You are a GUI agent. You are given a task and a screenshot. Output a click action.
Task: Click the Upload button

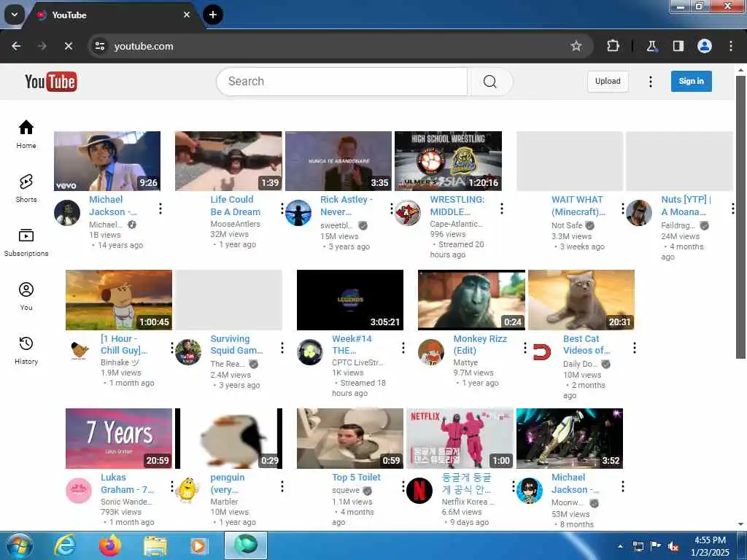click(608, 82)
